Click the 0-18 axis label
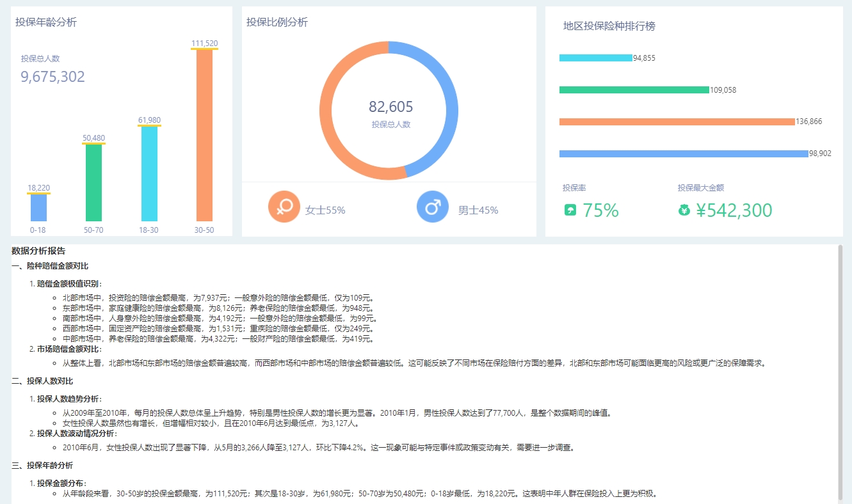Image resolution: width=852 pixels, height=504 pixels. coord(38,230)
